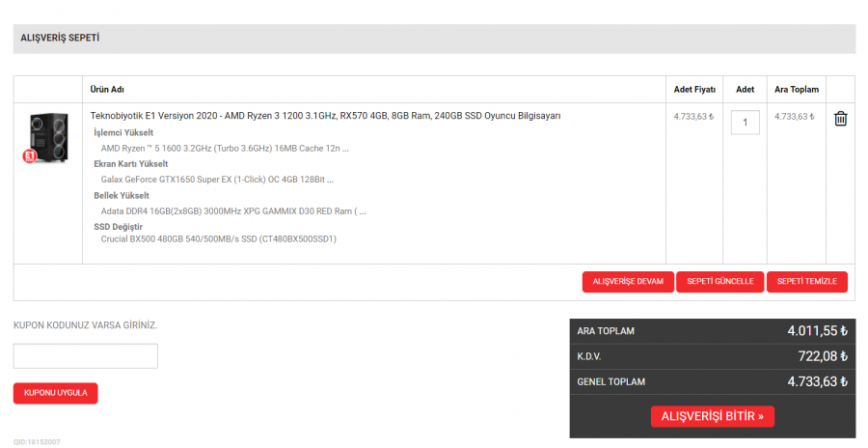Open the Teknobiyotik E1 Versiyon 2020 product link
Viewport: 868px width, 448px height.
(x=326, y=116)
